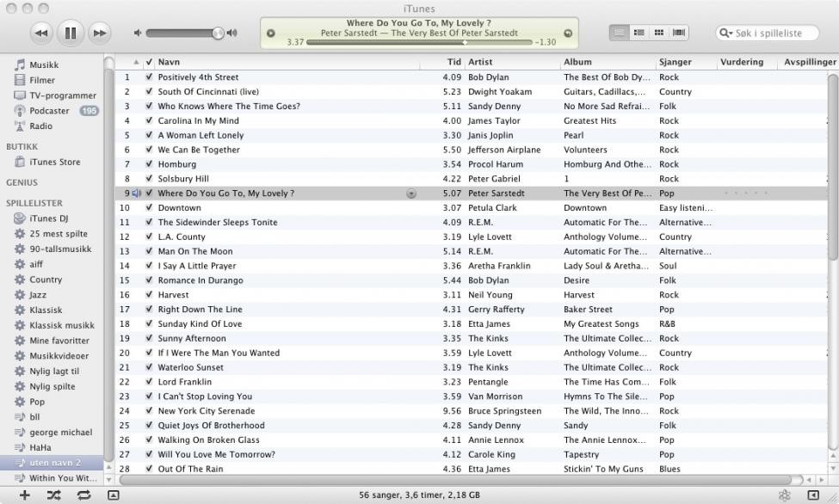Switch to grid view
The height and width of the screenshot is (504, 839).
tap(658, 33)
